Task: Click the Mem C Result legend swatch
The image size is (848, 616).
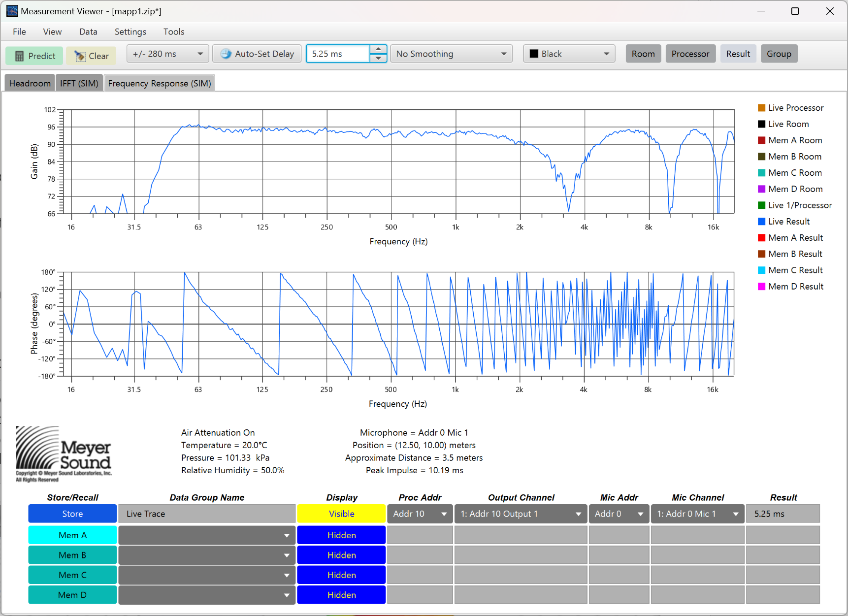Action: pos(761,270)
